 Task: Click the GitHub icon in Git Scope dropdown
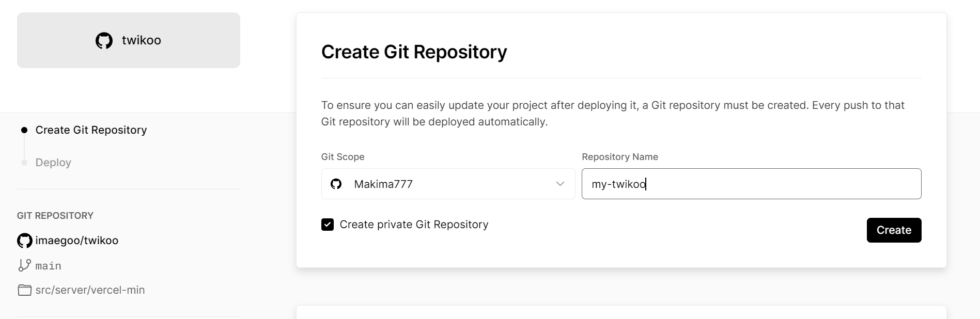(x=336, y=184)
